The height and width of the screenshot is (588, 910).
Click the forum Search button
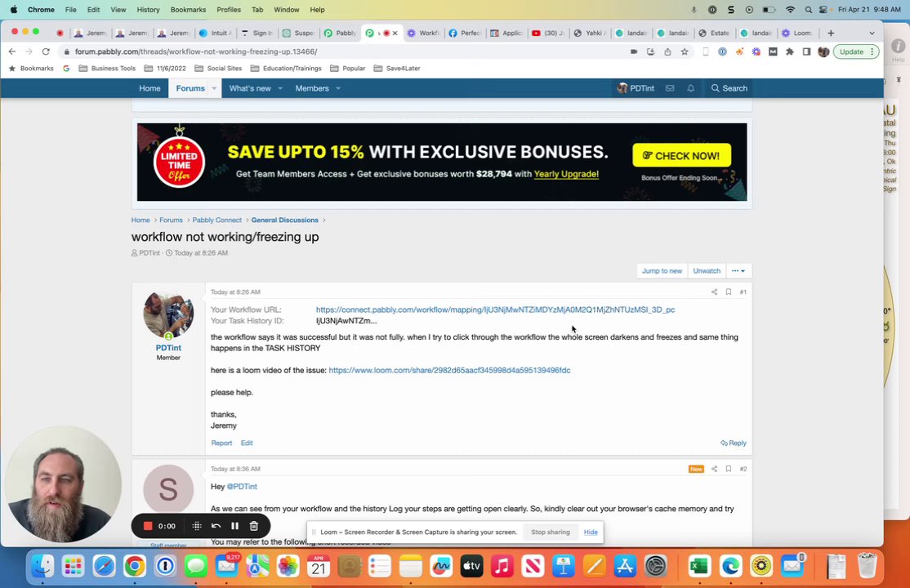point(729,88)
